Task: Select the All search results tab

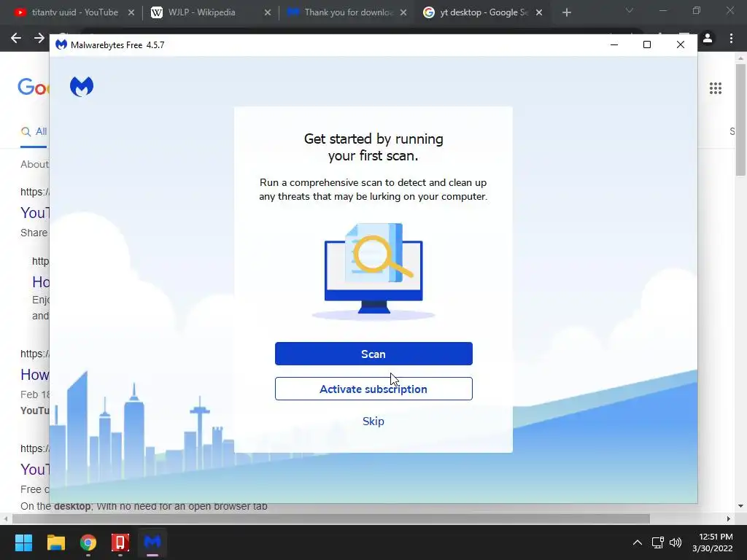Action: tap(34, 132)
